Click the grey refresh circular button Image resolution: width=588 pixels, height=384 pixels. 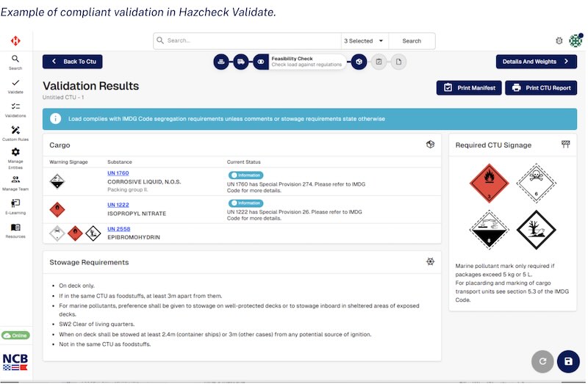click(542, 361)
